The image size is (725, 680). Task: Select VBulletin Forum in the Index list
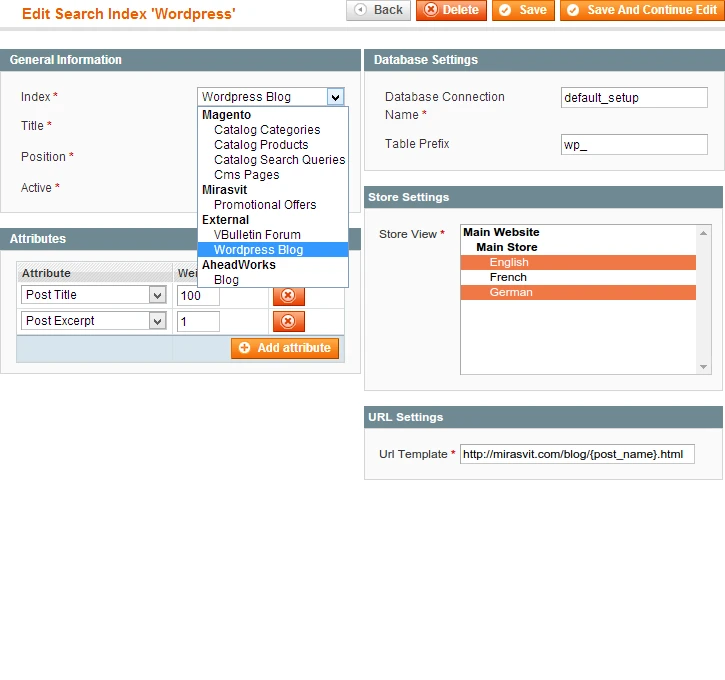[257, 235]
